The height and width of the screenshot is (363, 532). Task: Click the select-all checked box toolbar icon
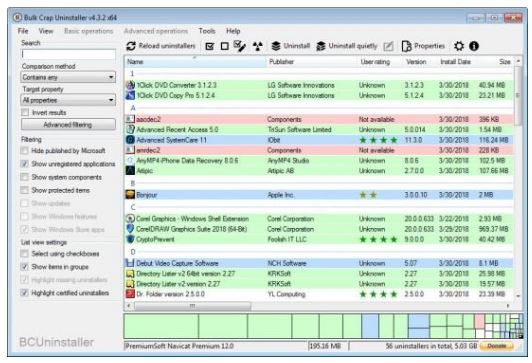coord(210,46)
